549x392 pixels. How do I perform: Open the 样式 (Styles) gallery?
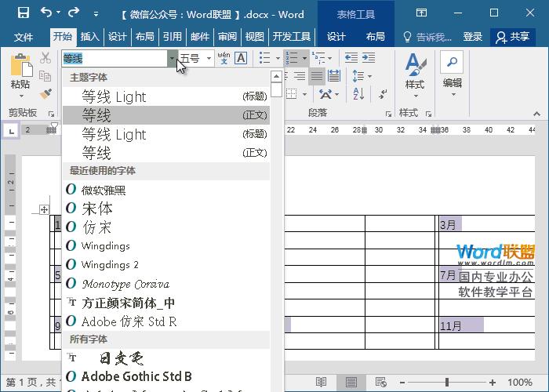(x=415, y=75)
